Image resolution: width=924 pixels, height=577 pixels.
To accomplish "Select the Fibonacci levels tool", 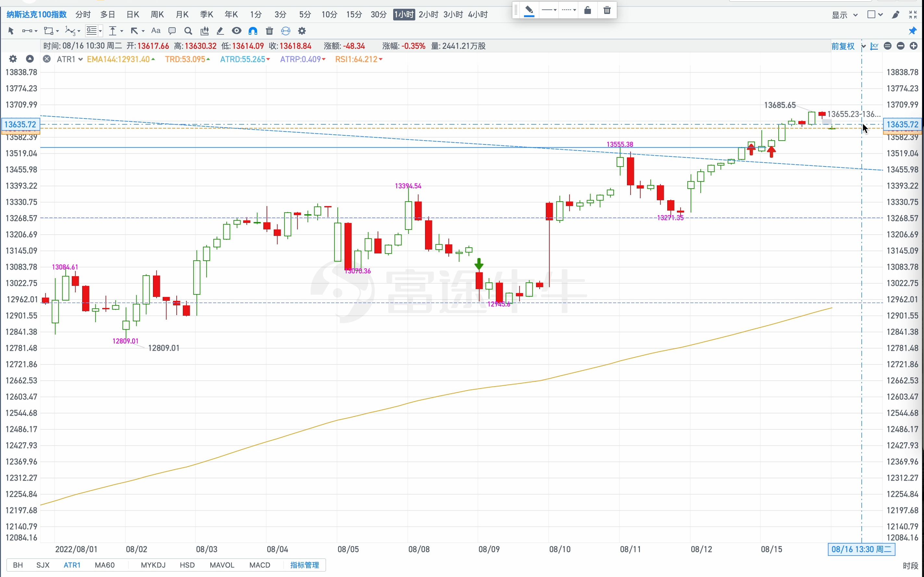I will point(94,31).
